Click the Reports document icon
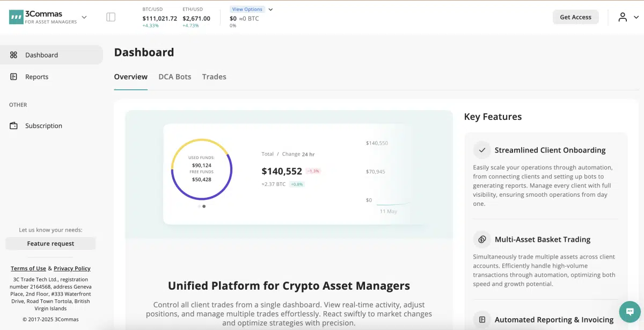 click(x=14, y=77)
